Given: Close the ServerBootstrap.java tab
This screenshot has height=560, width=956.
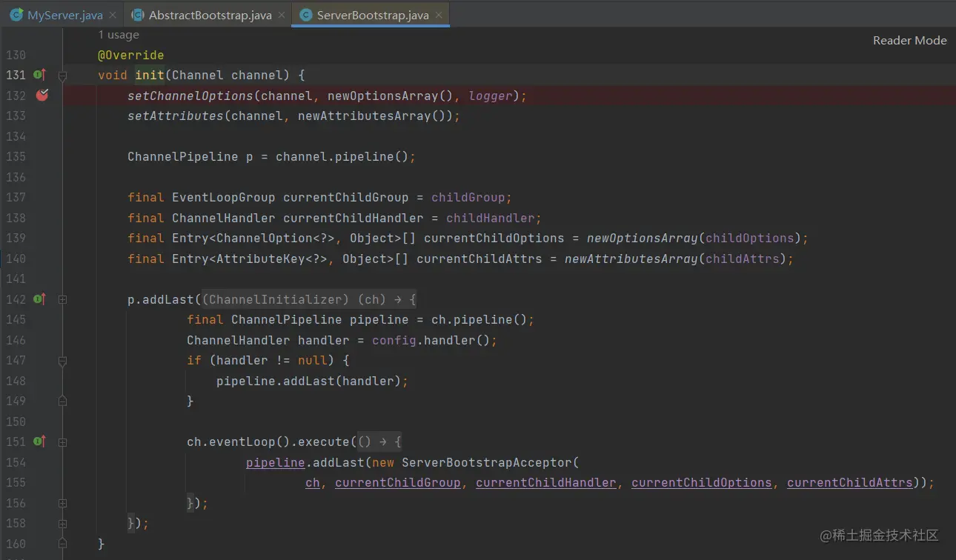Looking at the screenshot, I should pos(439,16).
